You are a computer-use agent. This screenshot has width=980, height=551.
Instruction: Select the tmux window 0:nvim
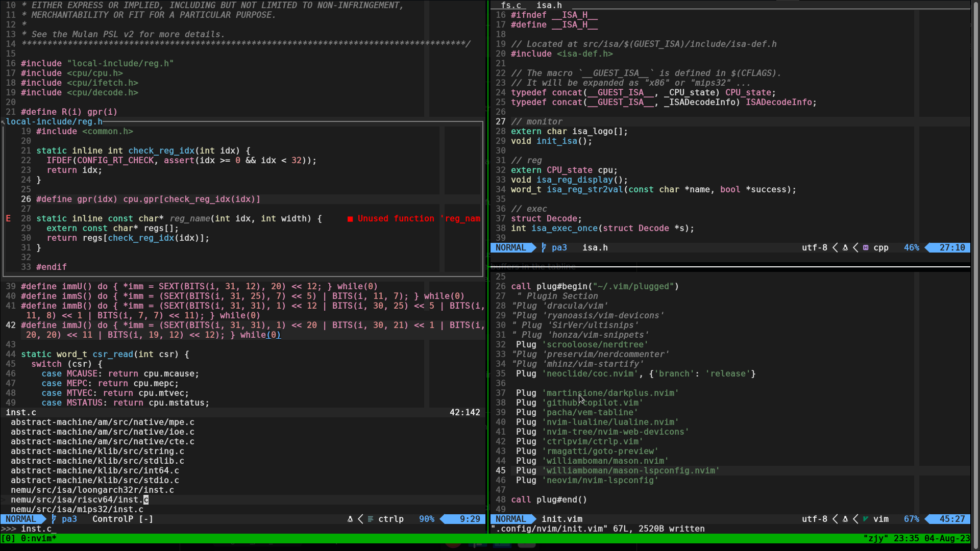point(38,538)
